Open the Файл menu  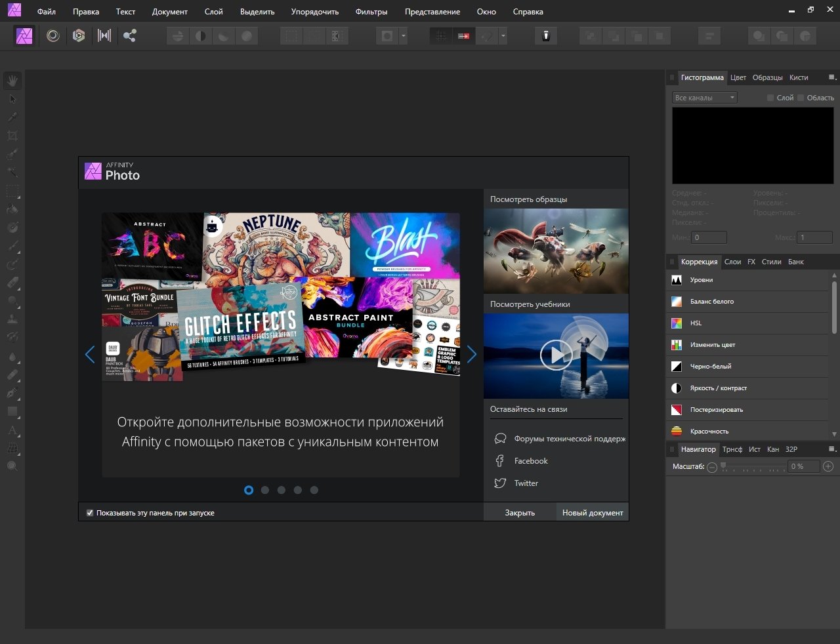(x=47, y=12)
